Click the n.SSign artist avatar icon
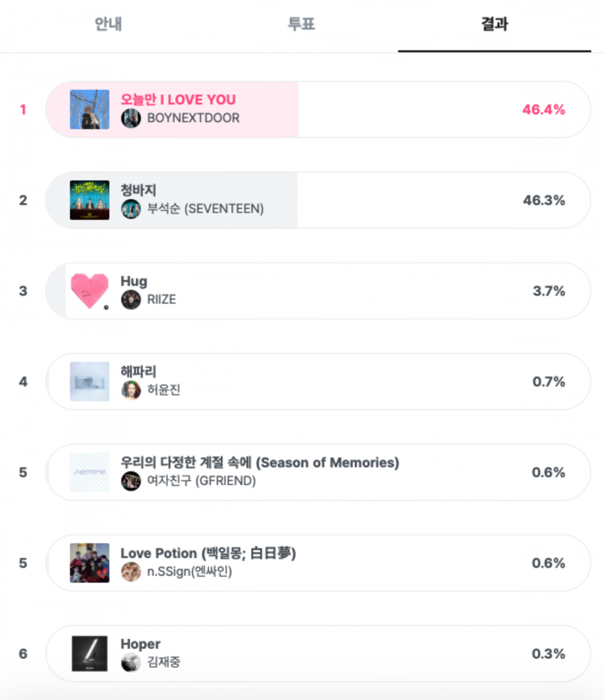The height and width of the screenshot is (700, 604). 131,571
